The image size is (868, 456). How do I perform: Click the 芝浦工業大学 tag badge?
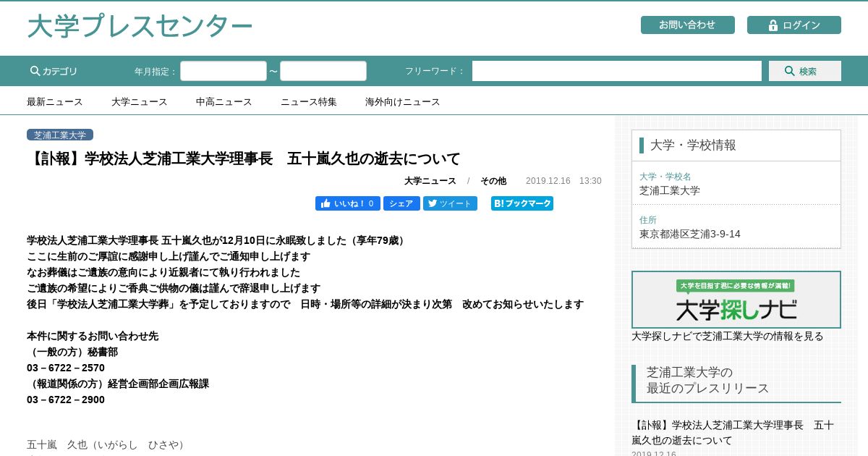(60, 135)
